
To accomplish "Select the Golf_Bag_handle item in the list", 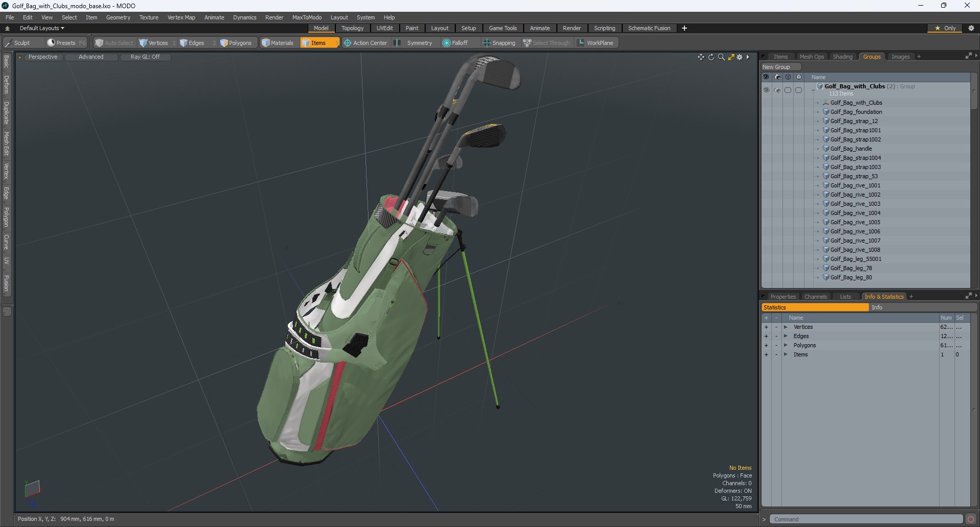I will 851,149.
